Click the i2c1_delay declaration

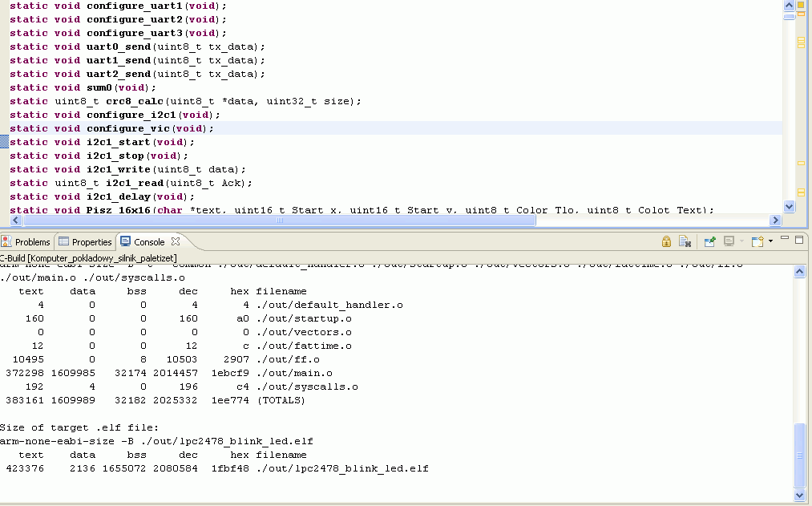(102, 196)
